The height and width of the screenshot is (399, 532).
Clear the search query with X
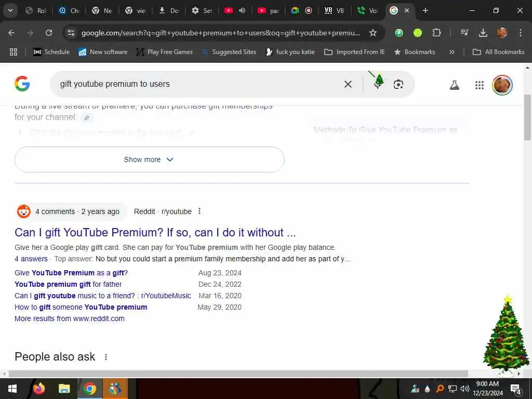pos(348,84)
